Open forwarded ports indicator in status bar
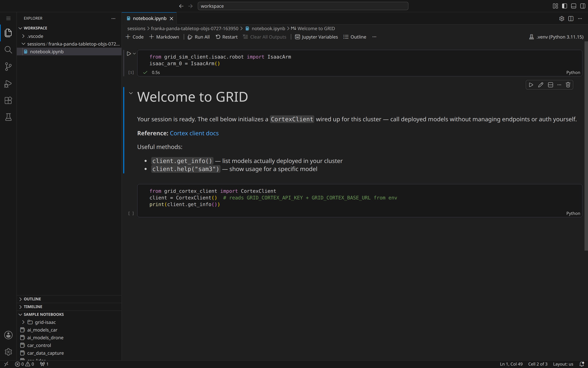Image resolution: width=588 pixels, height=368 pixels. [x=44, y=364]
